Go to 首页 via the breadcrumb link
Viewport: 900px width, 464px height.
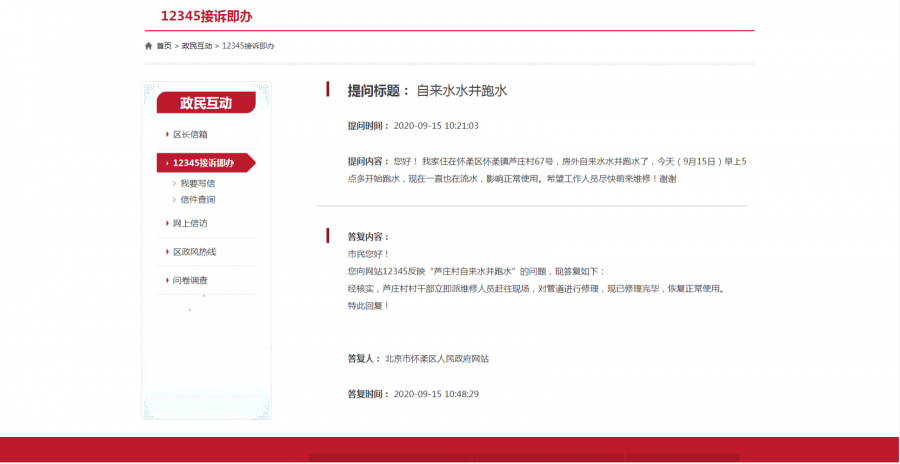(164, 46)
